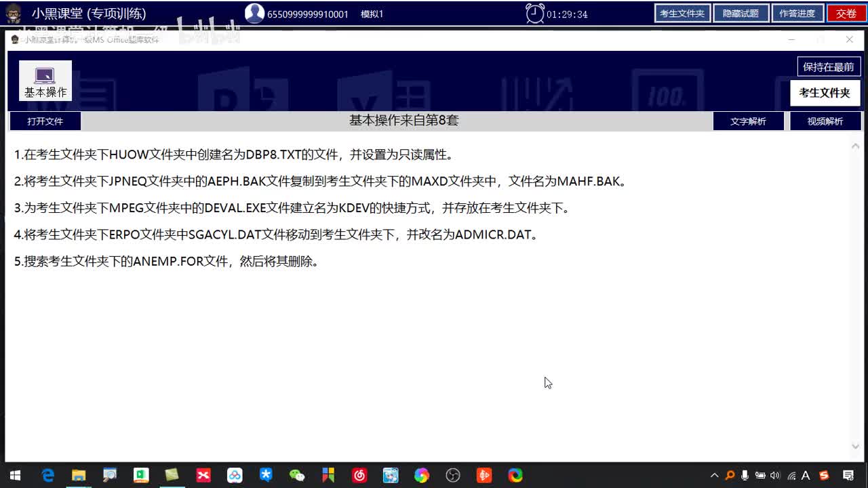Click the Sogou input method tray icon
Screen dimensions: 868x488
(x=824, y=475)
